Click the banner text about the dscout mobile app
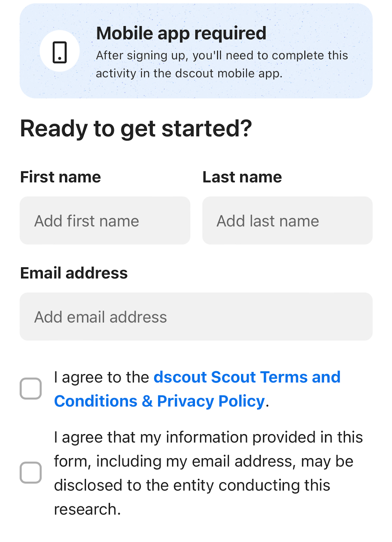 coord(222,64)
